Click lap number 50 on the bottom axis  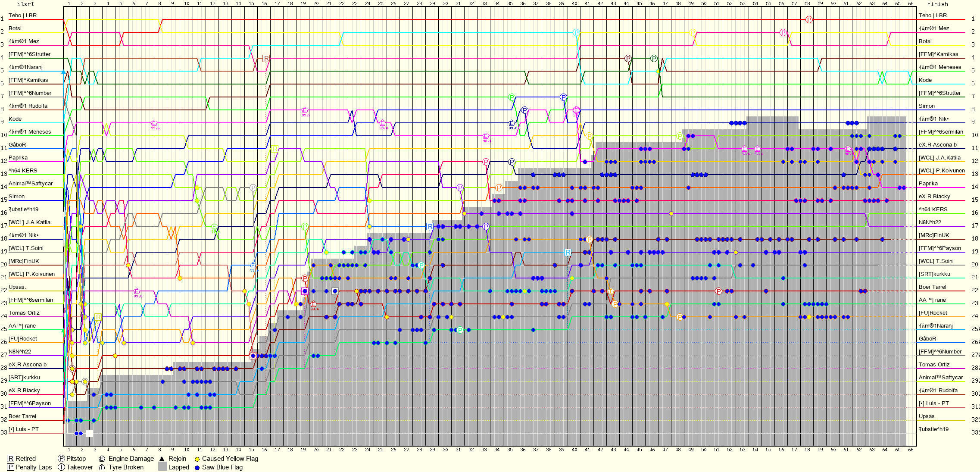[704, 450]
